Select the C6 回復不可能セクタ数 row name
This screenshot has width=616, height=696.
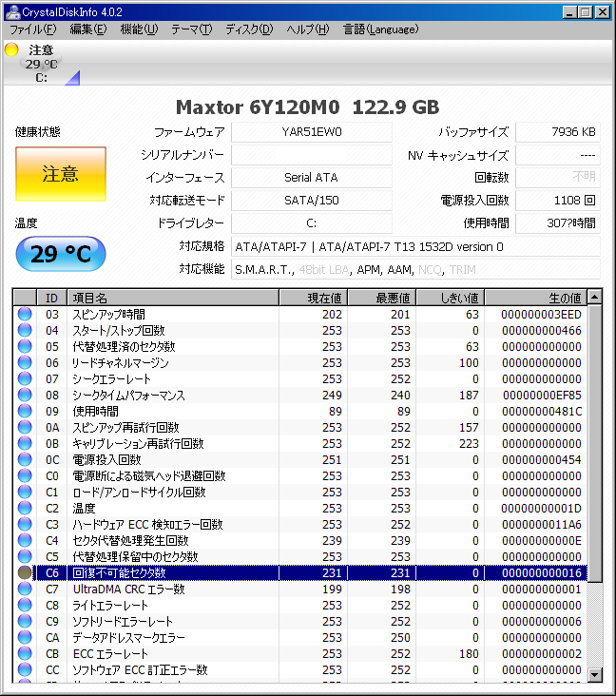[119, 573]
